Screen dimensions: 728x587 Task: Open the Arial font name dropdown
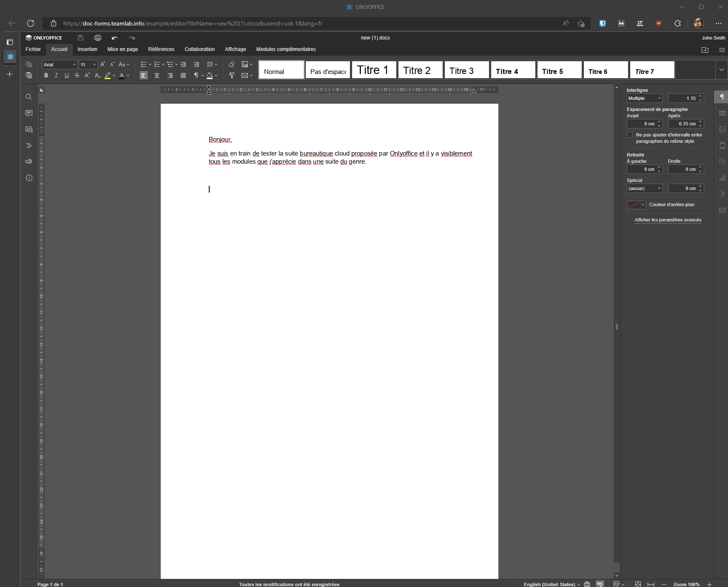[x=60, y=65]
